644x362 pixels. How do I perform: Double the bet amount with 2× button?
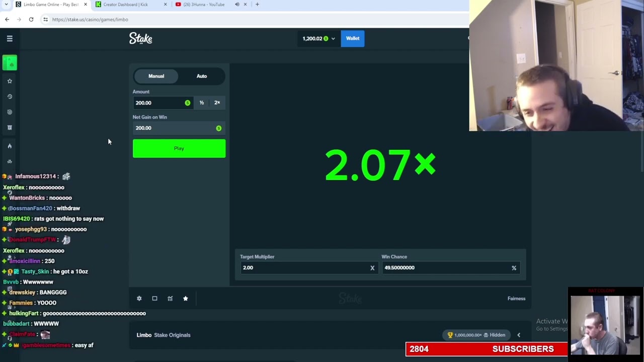[x=217, y=103]
